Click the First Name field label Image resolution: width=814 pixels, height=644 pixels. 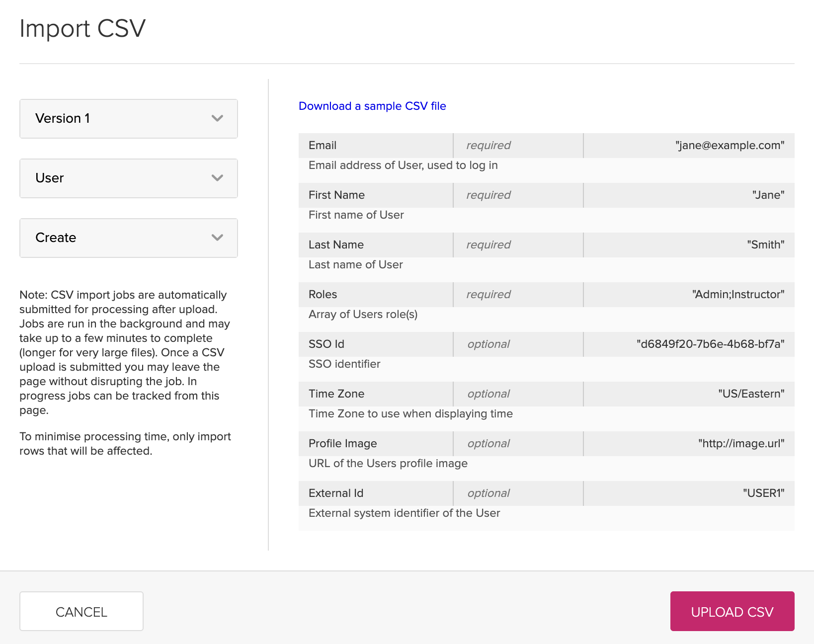pos(336,195)
